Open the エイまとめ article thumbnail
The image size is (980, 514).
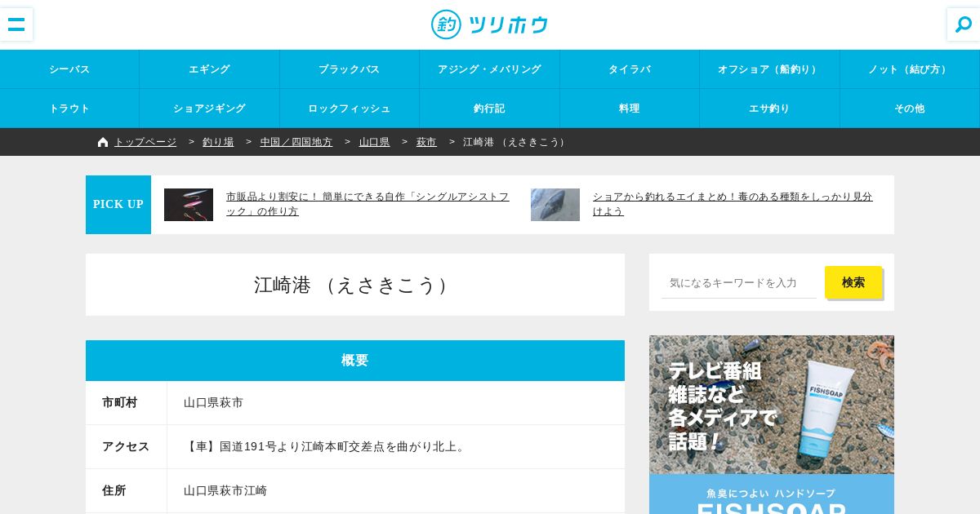coord(555,205)
